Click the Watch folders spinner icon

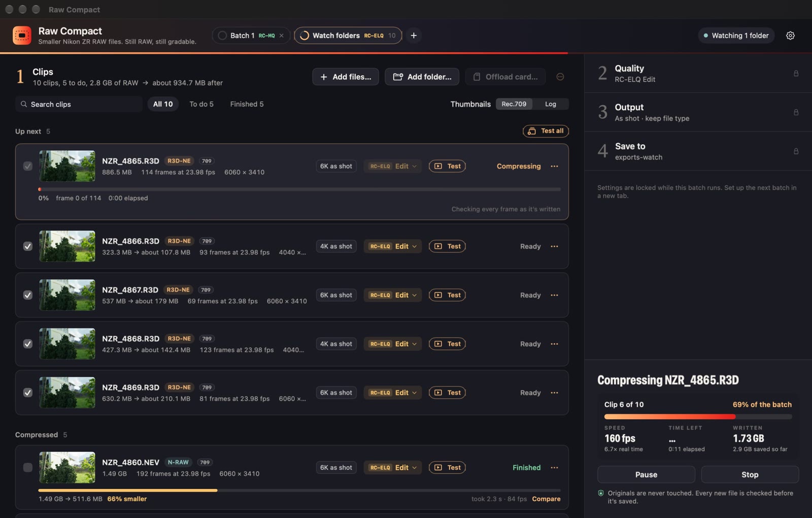click(x=304, y=36)
